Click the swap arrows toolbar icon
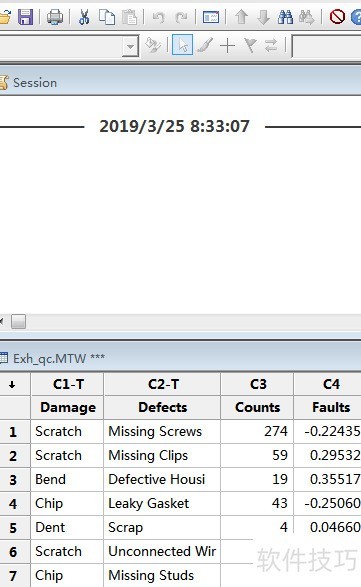This screenshot has width=361, height=587. [271, 45]
